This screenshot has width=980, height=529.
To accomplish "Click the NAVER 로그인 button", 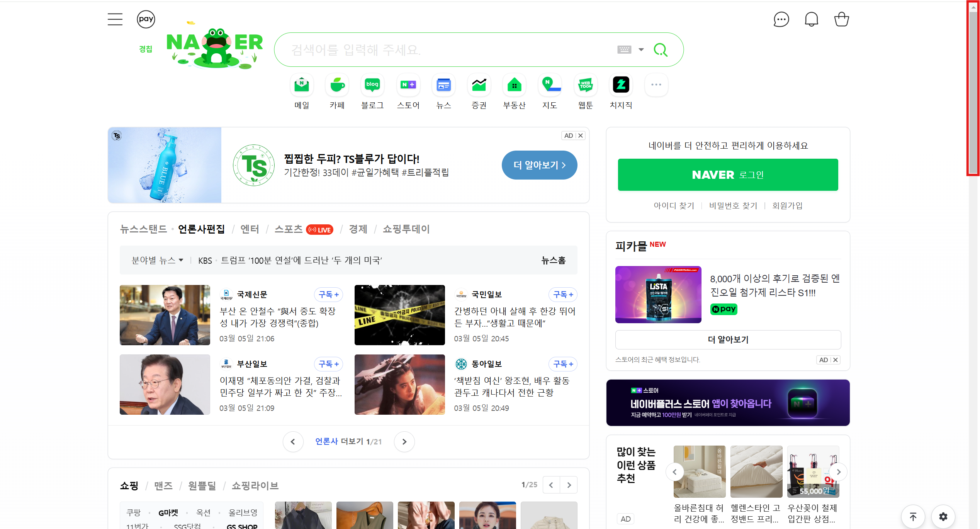I will click(x=728, y=175).
